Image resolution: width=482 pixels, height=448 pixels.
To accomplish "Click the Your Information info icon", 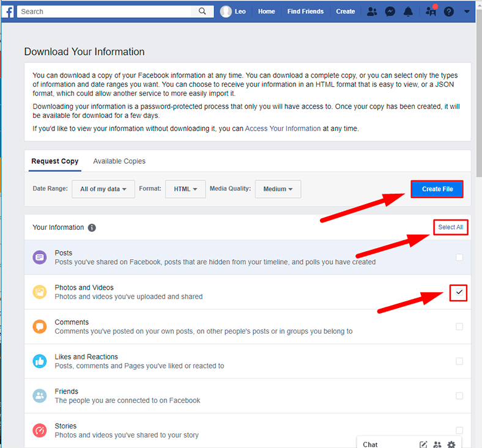I will pyautogui.click(x=92, y=227).
